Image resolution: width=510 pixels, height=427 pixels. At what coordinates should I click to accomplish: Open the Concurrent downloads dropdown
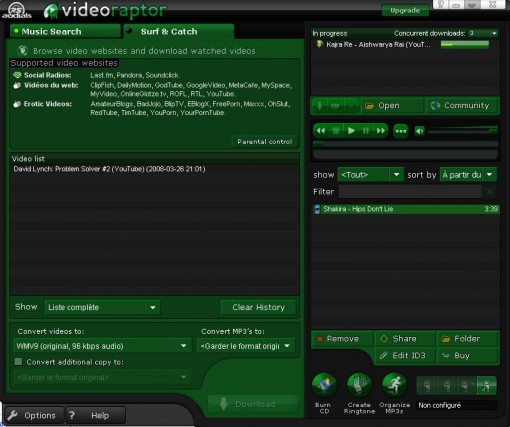coord(494,33)
